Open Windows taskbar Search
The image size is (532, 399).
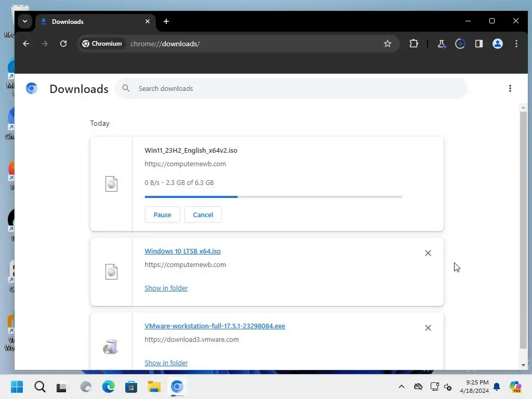click(39, 387)
